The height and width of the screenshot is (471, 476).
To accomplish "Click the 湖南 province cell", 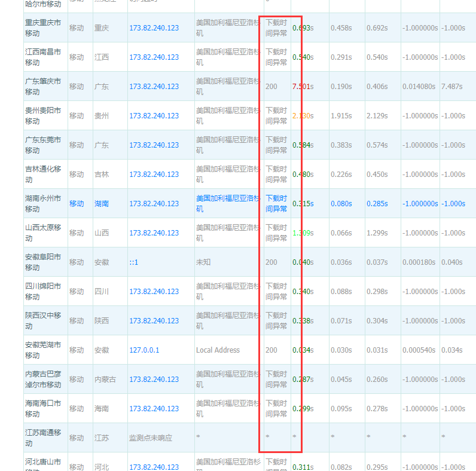I will click(102, 204).
